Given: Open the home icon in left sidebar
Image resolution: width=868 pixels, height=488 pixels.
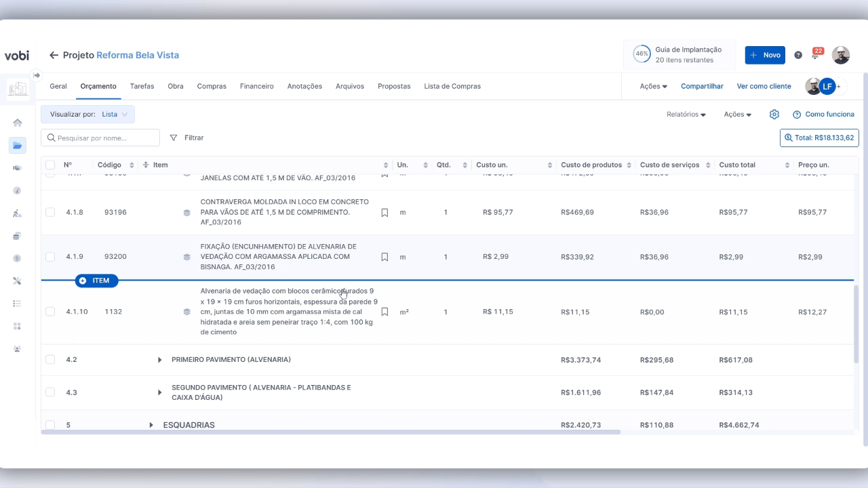Looking at the screenshot, I should [x=18, y=123].
